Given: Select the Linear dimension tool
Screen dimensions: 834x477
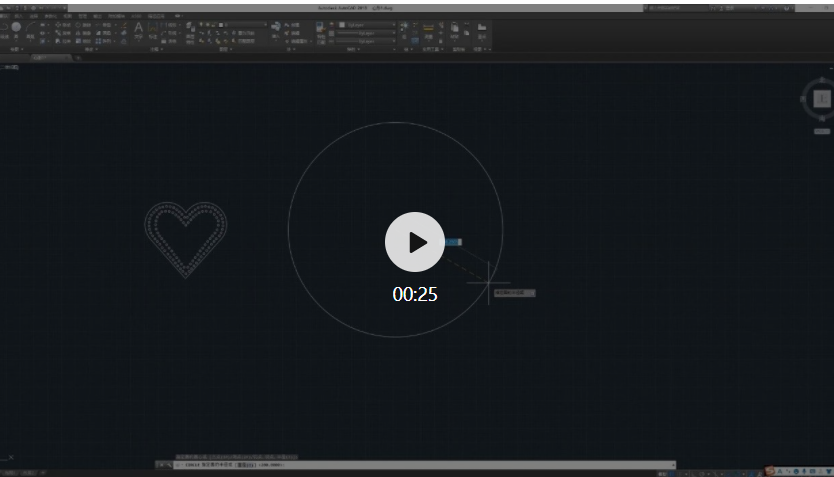Looking at the screenshot, I should (170, 25).
